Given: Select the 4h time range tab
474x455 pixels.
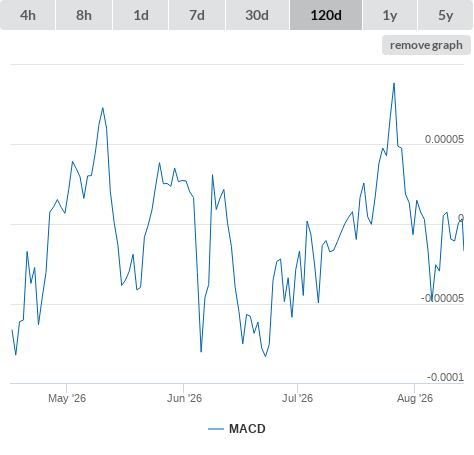Looking at the screenshot, I should (x=28, y=15).
